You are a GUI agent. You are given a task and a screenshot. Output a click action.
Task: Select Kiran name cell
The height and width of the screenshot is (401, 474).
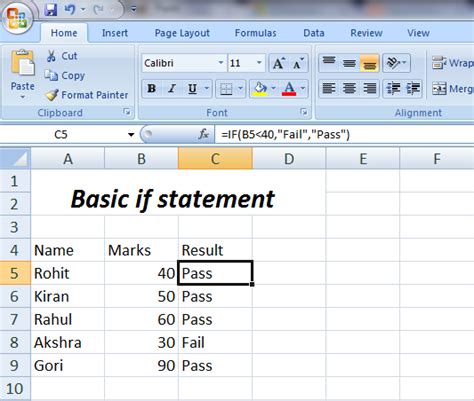[68, 296]
